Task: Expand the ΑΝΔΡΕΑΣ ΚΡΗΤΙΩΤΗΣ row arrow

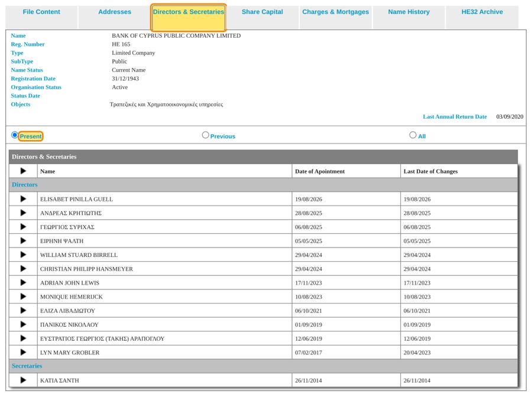Action: coord(23,213)
